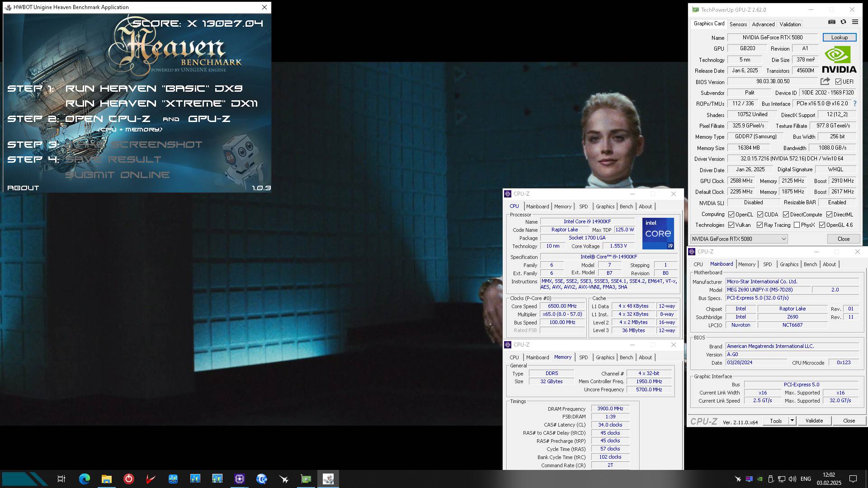Click the red power icon on the taskbar
The image size is (868, 488).
(x=129, y=479)
